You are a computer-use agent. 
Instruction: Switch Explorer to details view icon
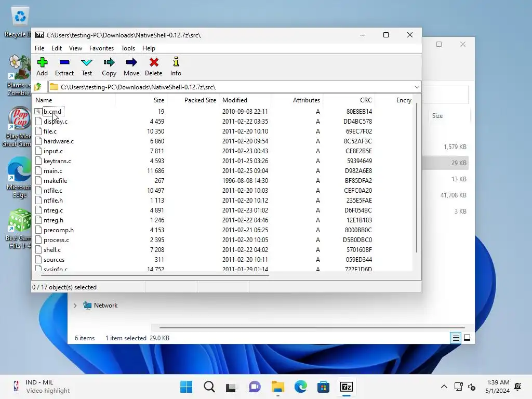456,338
